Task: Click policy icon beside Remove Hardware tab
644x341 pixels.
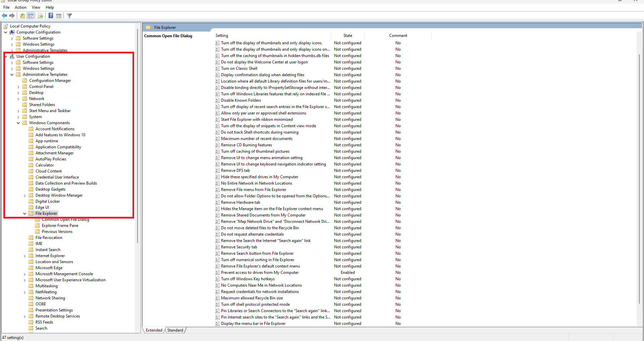Action: (217, 202)
